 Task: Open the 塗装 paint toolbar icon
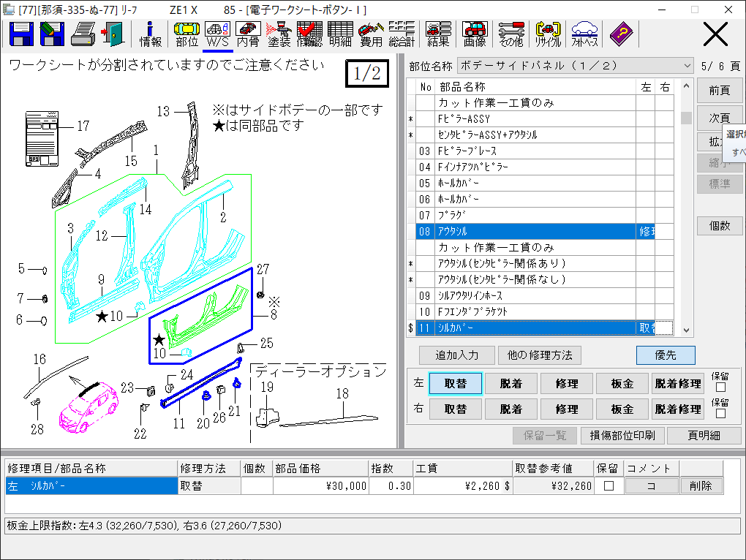279,34
